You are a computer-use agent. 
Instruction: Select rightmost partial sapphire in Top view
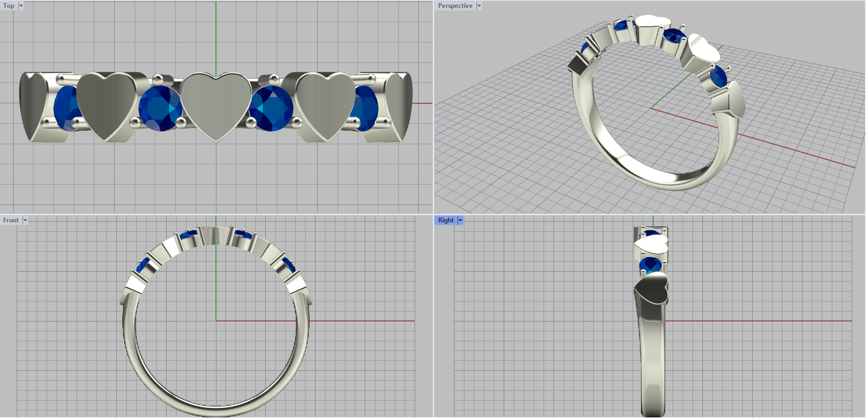(x=367, y=107)
